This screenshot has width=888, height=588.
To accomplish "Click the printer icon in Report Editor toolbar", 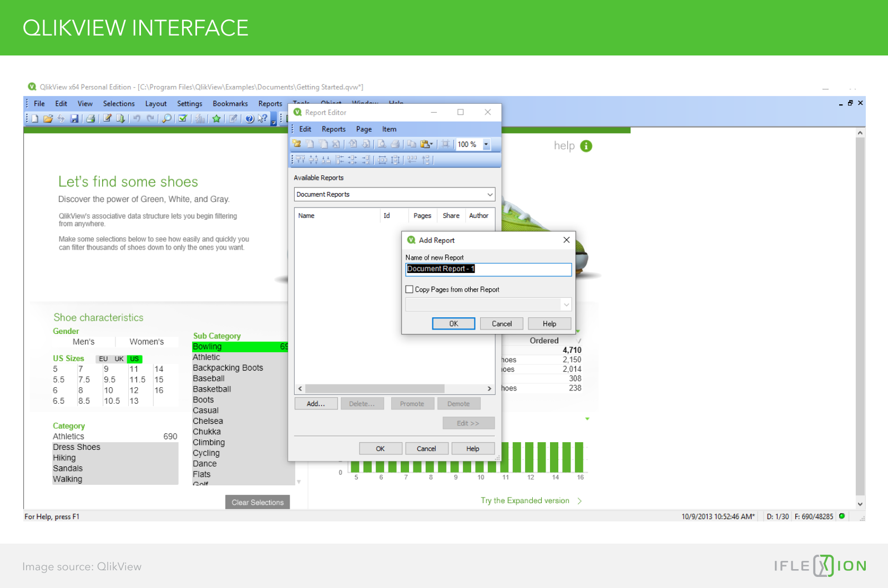I will point(395,144).
